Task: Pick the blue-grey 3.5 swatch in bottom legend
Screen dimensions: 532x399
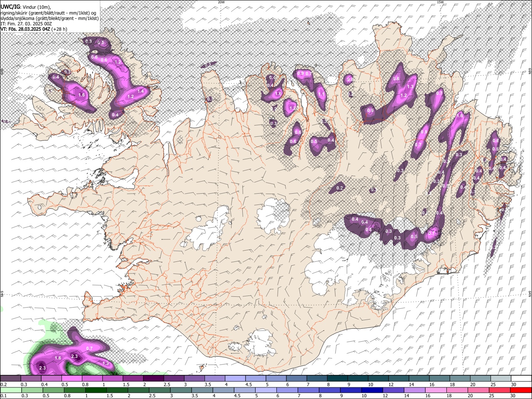Action: pos(202,390)
